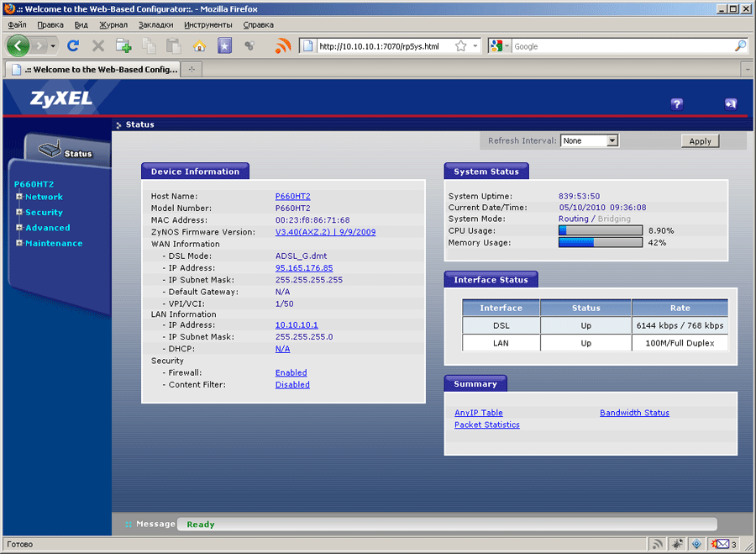Click the status bar blue diamond icon

tap(696, 545)
